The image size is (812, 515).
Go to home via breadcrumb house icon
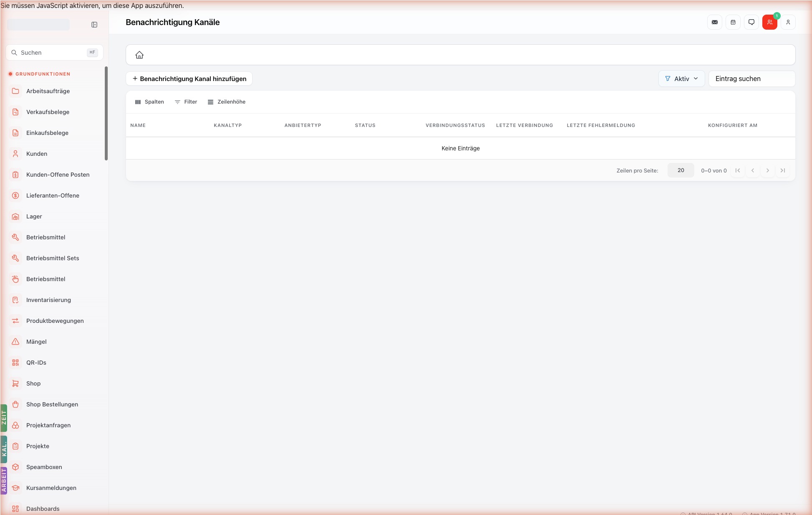click(x=139, y=55)
